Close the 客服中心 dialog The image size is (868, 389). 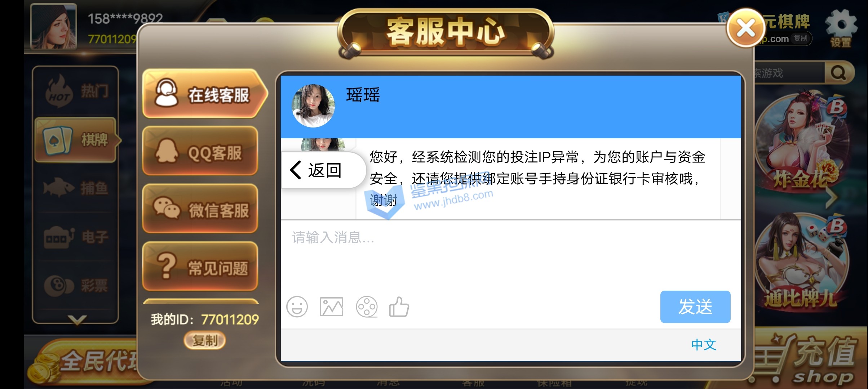point(746,28)
